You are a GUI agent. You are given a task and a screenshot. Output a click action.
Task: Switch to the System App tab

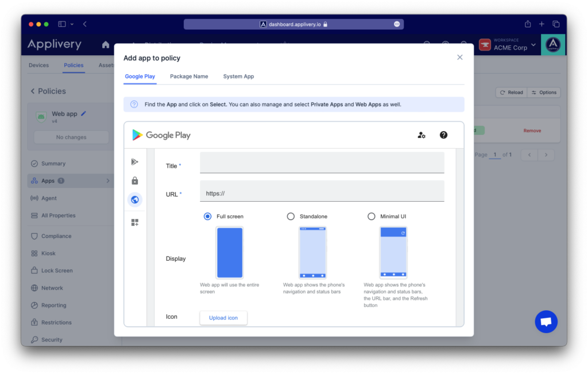pyautogui.click(x=238, y=76)
